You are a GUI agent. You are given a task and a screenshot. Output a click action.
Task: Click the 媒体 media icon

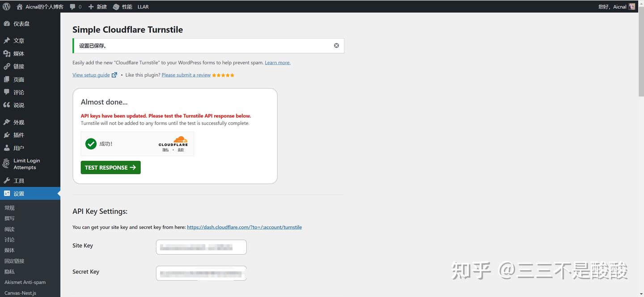[7, 54]
